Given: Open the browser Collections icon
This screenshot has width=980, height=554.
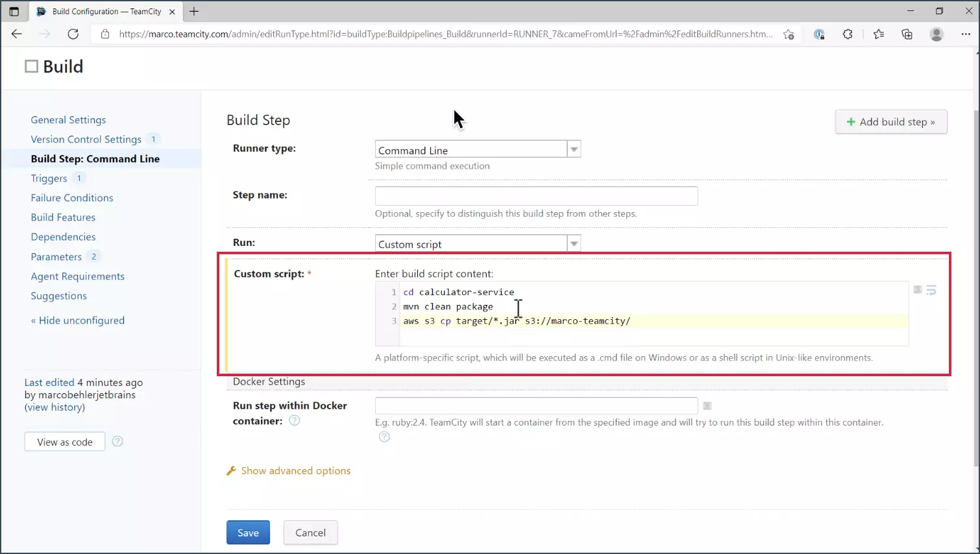Looking at the screenshot, I should click(x=907, y=34).
